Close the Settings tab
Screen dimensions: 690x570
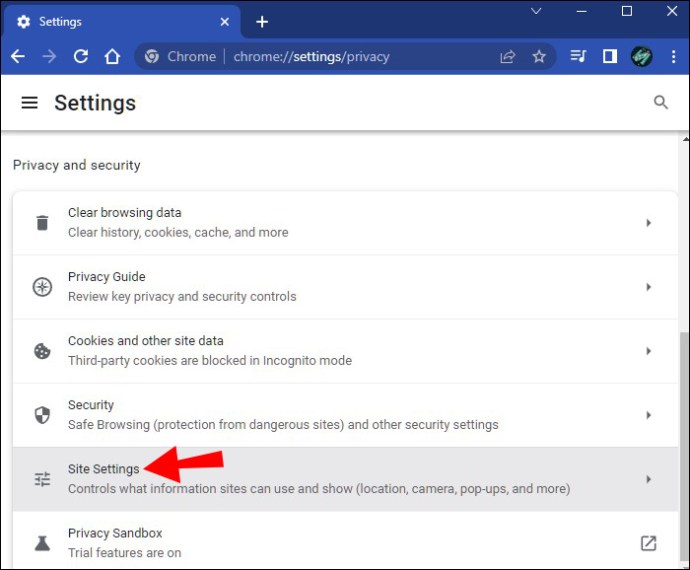224,22
